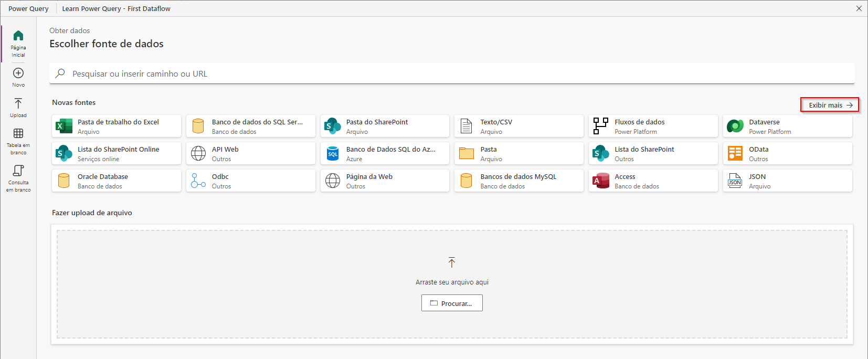Click the Procurar... browse button
The height and width of the screenshot is (359, 868).
pos(452,303)
